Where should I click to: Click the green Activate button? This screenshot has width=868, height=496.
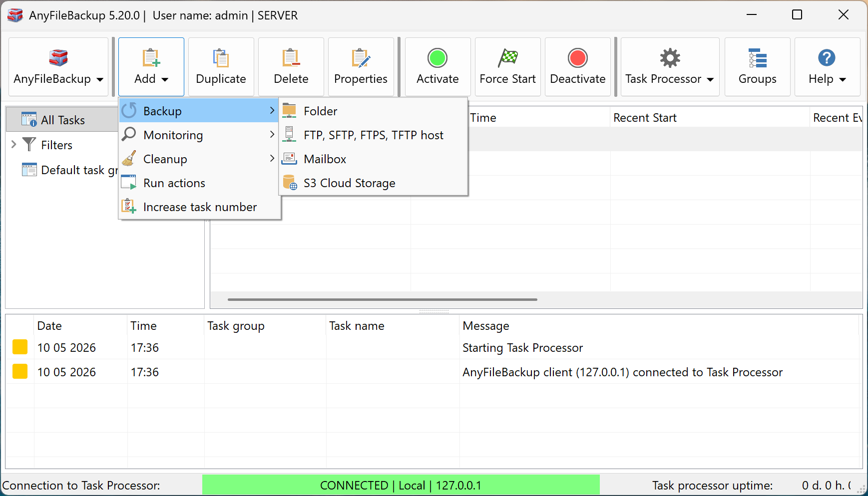[x=437, y=67]
